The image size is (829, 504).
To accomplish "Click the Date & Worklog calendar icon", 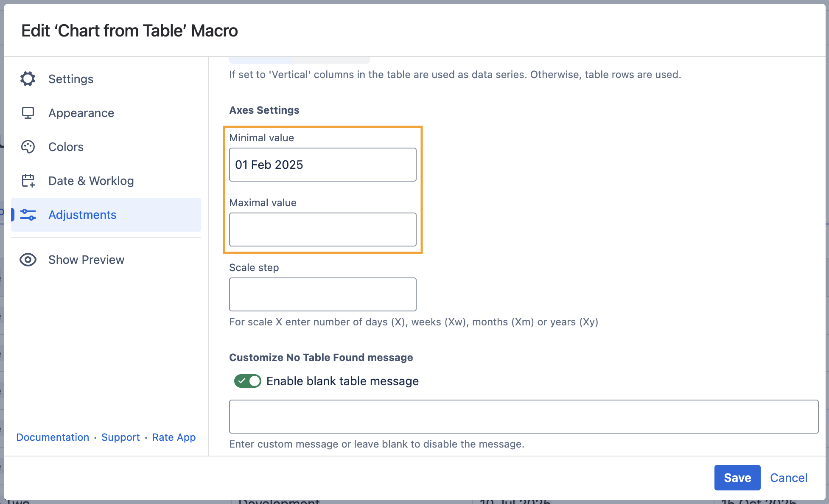I will tap(28, 181).
